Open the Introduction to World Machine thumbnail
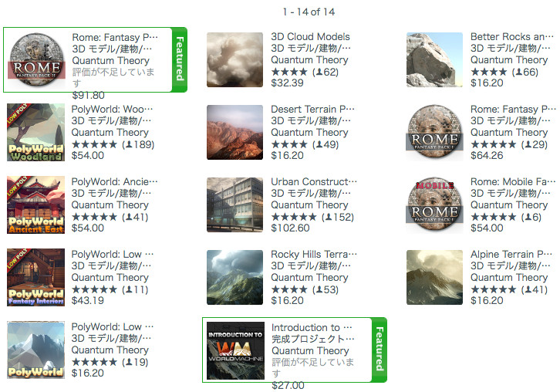560x392 pixels. [235, 350]
